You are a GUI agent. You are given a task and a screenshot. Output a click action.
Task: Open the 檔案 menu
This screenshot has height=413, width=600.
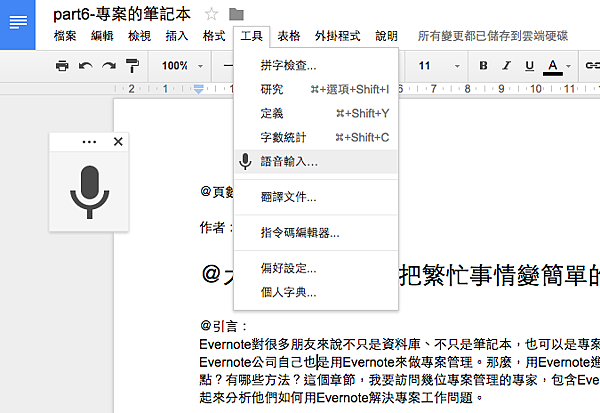point(65,36)
